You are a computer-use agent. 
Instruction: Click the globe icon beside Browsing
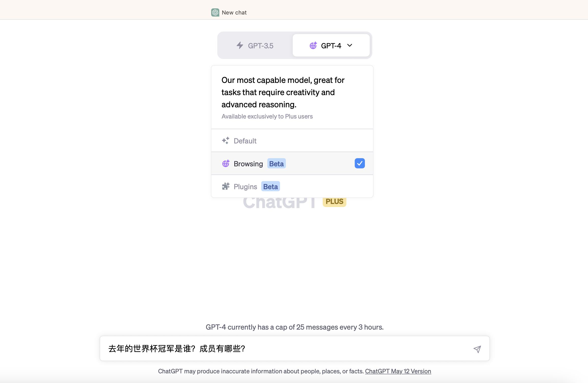click(226, 164)
